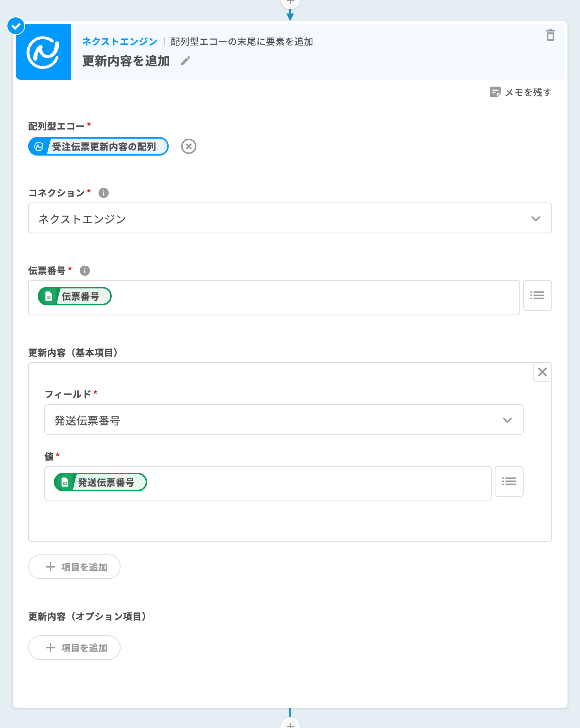The width and height of the screenshot is (580, 728).
Task: Click the trash delete icon in header
Action: (x=550, y=35)
